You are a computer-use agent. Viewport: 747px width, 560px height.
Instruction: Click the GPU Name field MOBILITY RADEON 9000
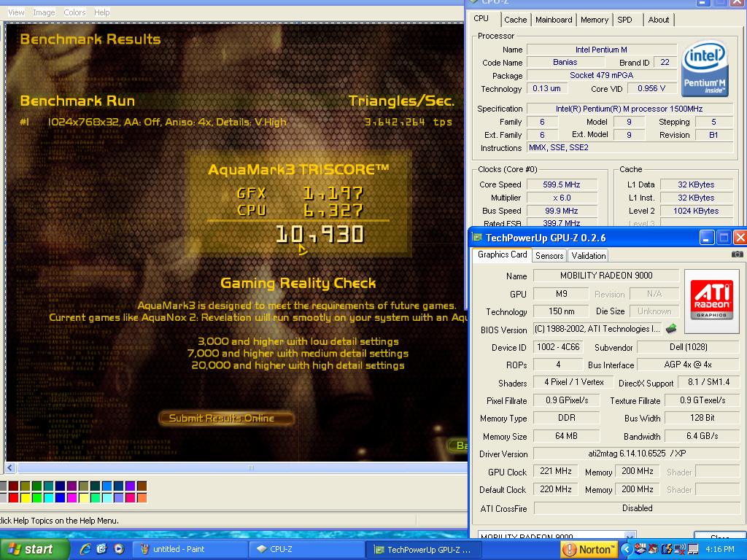coord(606,275)
